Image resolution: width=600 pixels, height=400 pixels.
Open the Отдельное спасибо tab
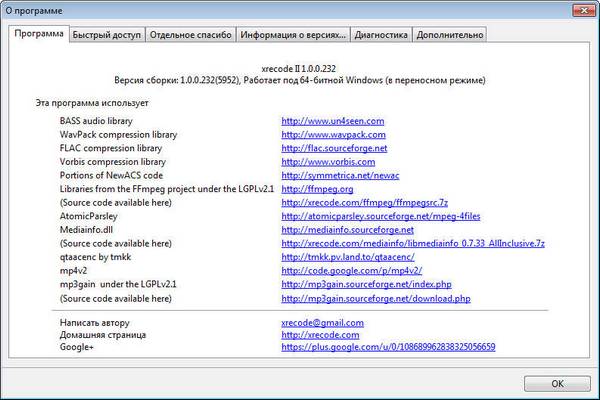pos(191,35)
